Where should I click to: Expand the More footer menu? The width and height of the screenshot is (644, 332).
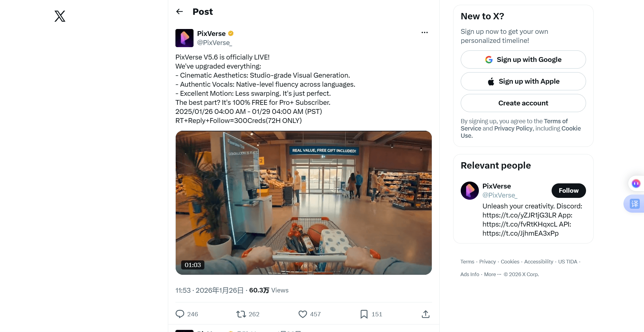(x=492, y=274)
